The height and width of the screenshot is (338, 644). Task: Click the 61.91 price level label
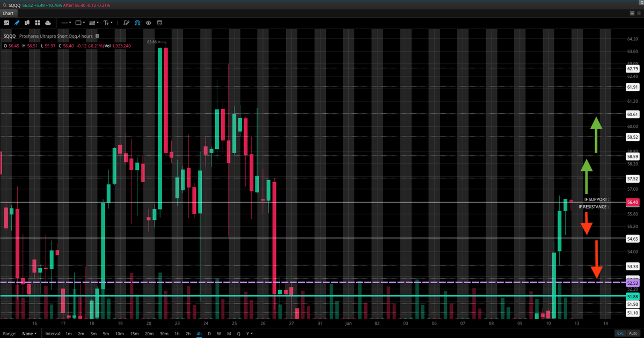pos(632,87)
